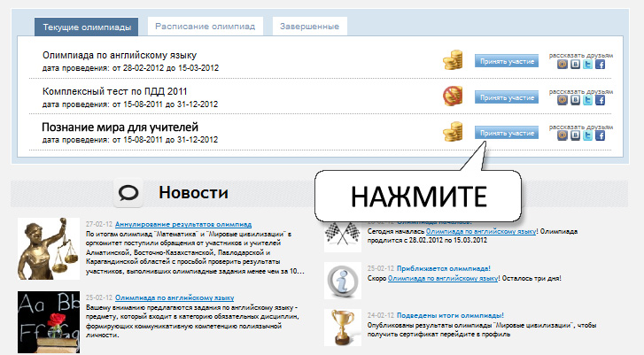Click crossed-out coins icon for Комплексный тест по ПДД
This screenshot has width=644, height=355.
click(453, 96)
